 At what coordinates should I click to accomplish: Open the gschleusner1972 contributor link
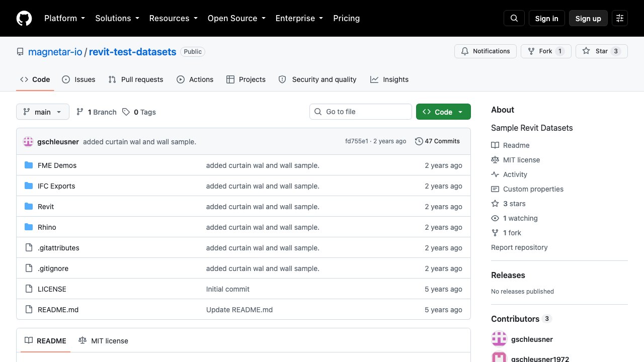[540, 359]
